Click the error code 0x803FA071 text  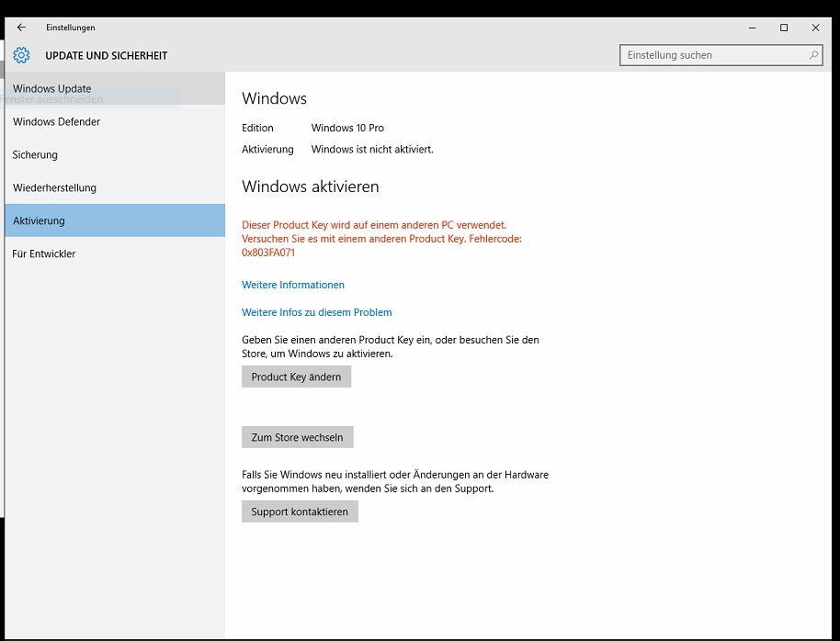[x=268, y=253]
